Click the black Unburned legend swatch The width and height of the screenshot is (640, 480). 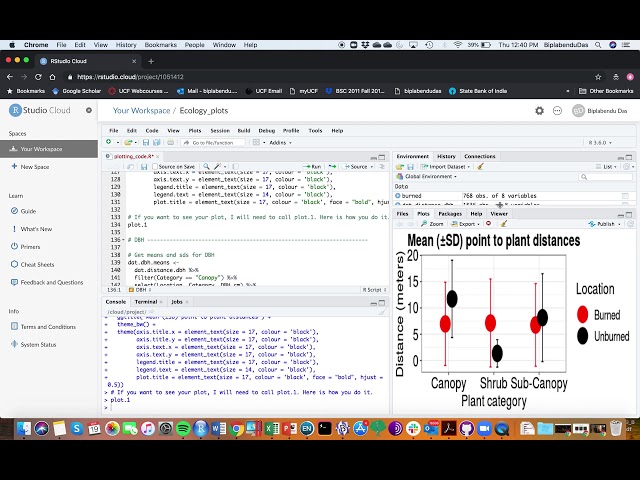pos(582,336)
